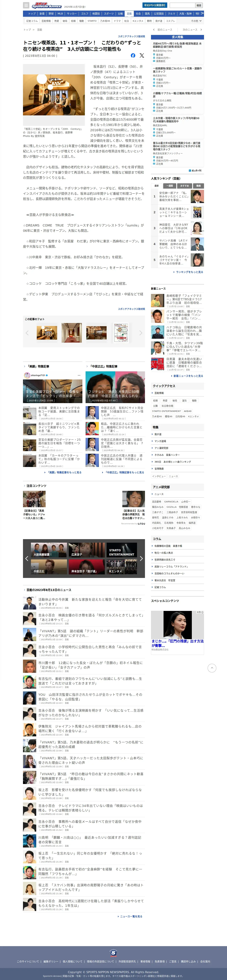227x980 pixels.
Task: Open the main cafe article photo
Action: tap(54, 95)
